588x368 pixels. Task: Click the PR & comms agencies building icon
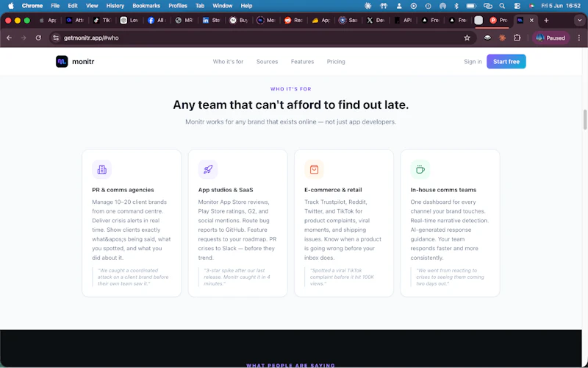tap(101, 169)
